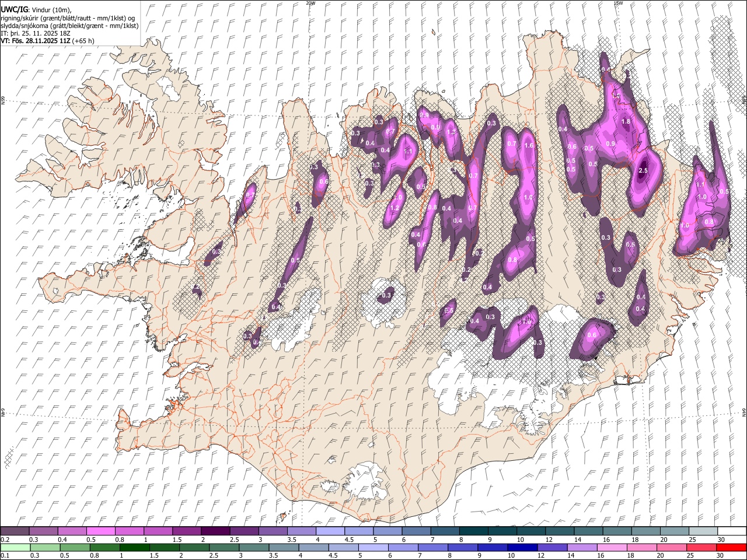The height and width of the screenshot is (560, 747).
Task: Click the 2.5 precipitation value on the map
Action: 643,170
